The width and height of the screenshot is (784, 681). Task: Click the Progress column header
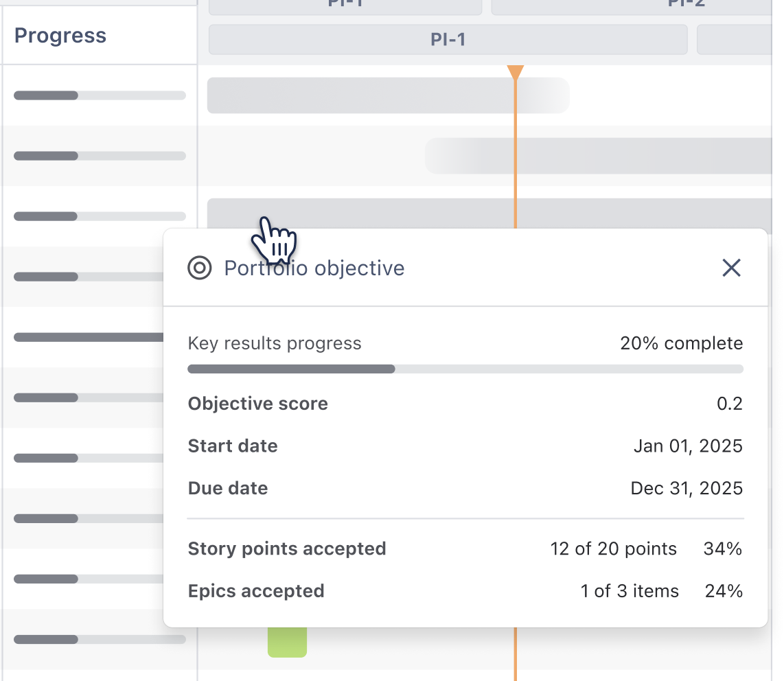point(60,35)
